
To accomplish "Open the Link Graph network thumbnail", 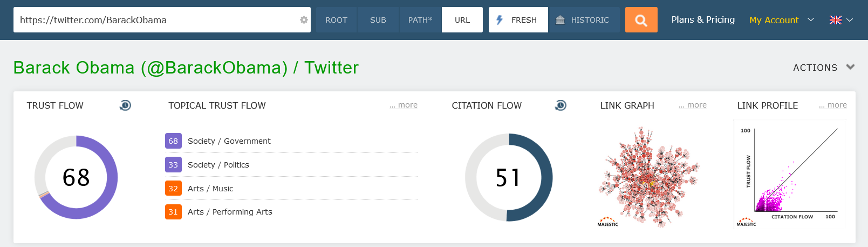I will pos(648,177).
